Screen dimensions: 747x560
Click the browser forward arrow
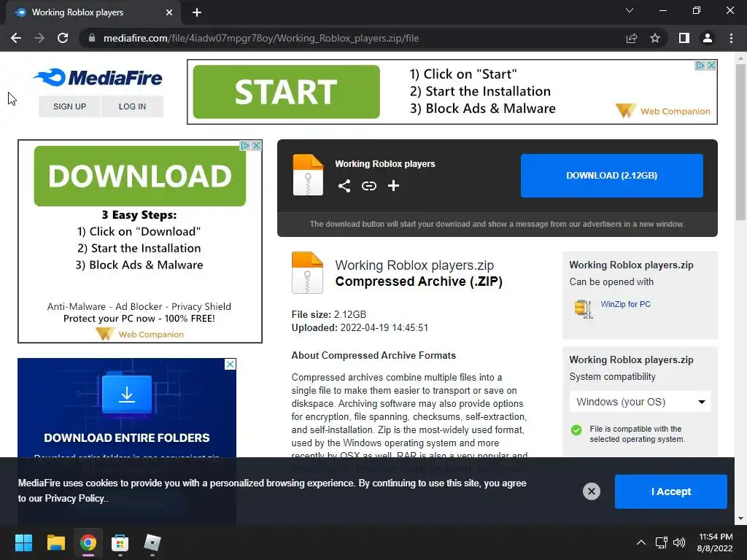pos(39,38)
